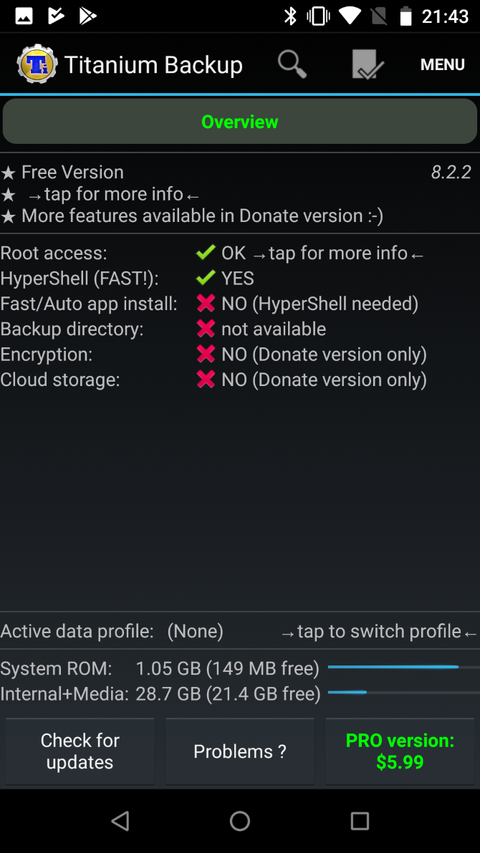
Task: Tap the red X beside Backup directory
Action: pyautogui.click(x=206, y=329)
